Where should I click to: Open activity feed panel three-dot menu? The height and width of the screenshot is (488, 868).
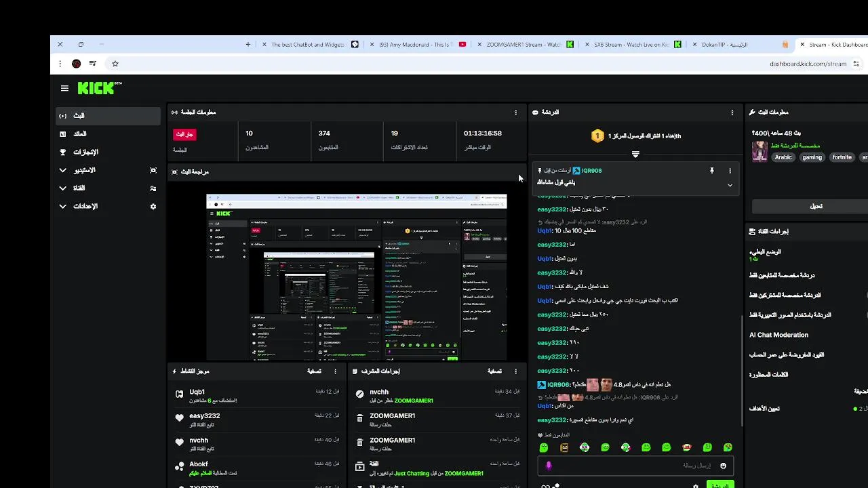click(336, 371)
